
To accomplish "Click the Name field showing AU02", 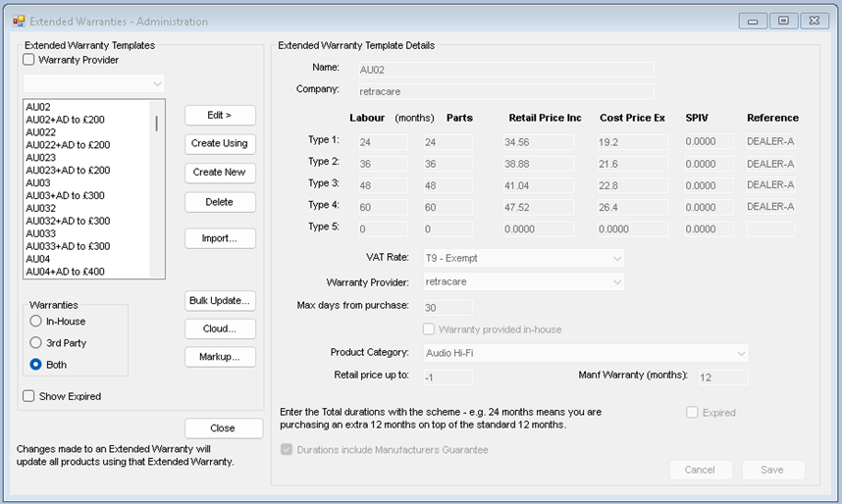I will point(506,70).
